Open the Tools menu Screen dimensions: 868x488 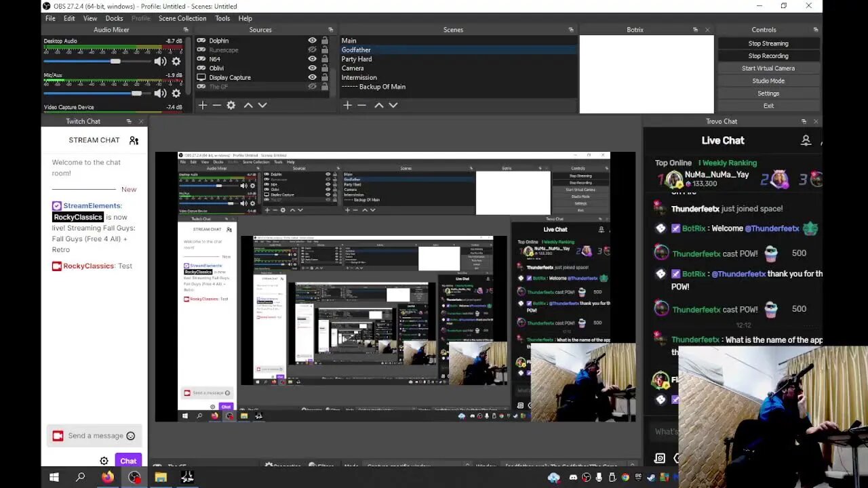[222, 18]
